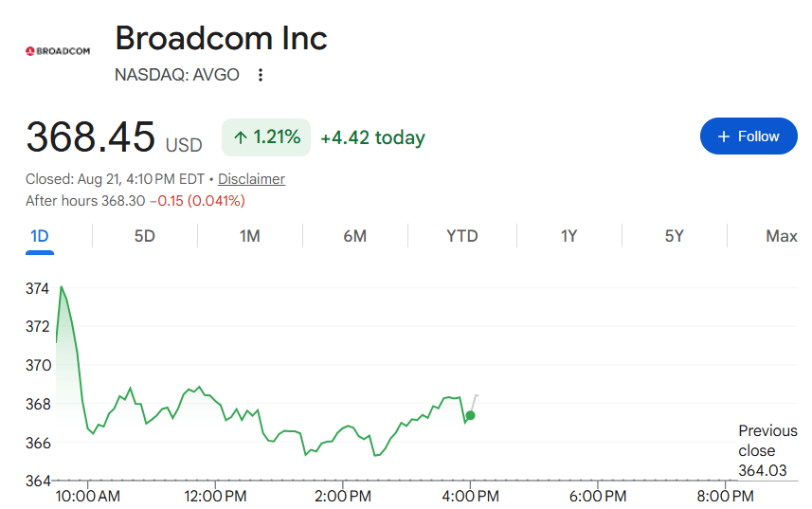812x509 pixels.
Task: Click the Broadcom logo
Action: click(x=58, y=51)
